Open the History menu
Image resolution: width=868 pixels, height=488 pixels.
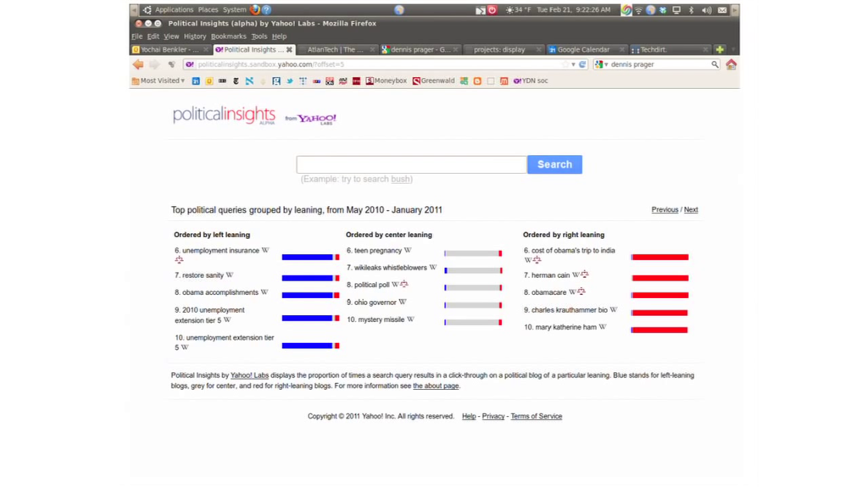195,36
